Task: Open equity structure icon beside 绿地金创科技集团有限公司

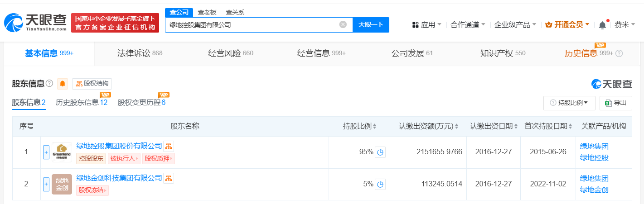Action: point(169,178)
